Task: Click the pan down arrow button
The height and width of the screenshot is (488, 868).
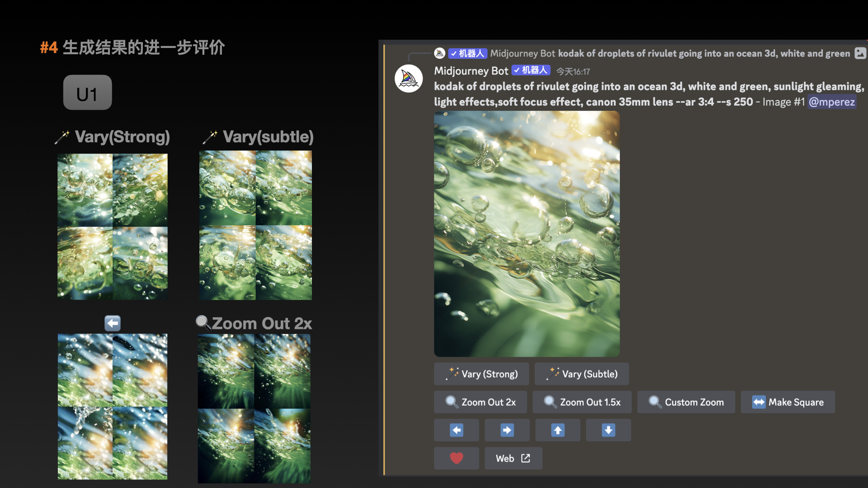Action: coord(609,430)
